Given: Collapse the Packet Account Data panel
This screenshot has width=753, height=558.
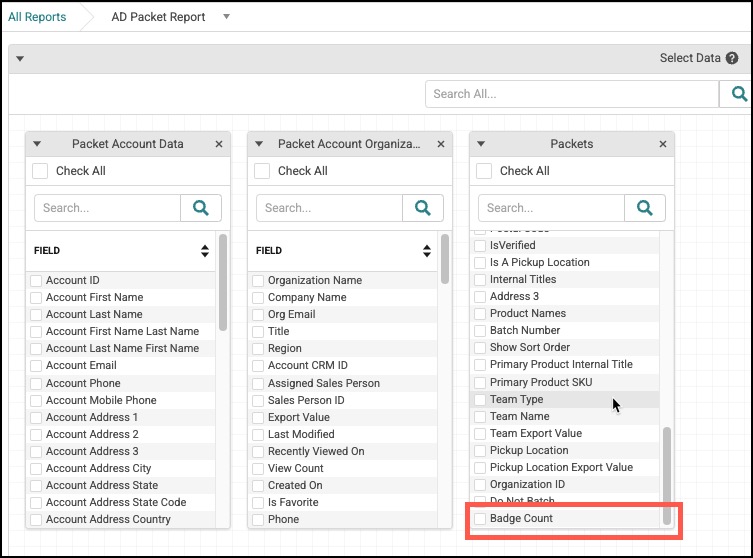Looking at the screenshot, I should pos(37,144).
